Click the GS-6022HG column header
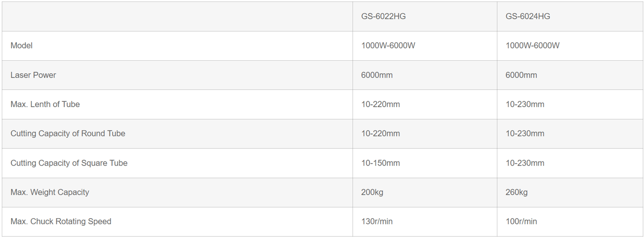 [x=383, y=17]
